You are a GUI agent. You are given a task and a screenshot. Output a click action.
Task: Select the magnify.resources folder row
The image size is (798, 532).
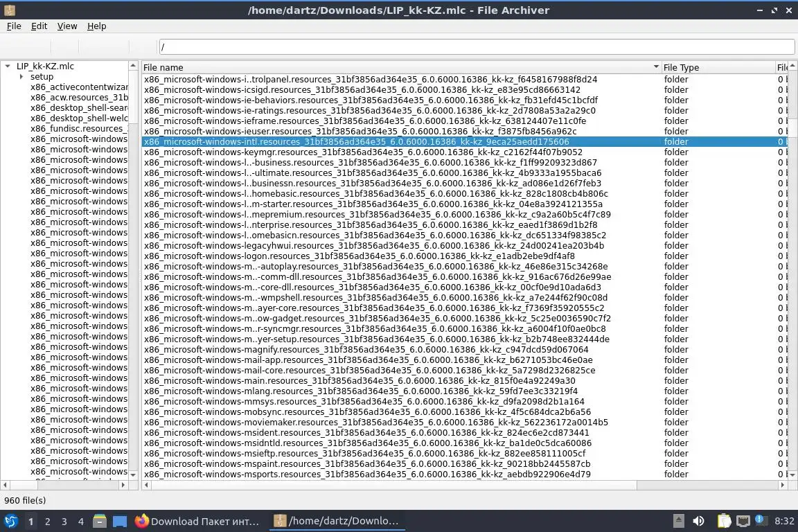click(465, 350)
